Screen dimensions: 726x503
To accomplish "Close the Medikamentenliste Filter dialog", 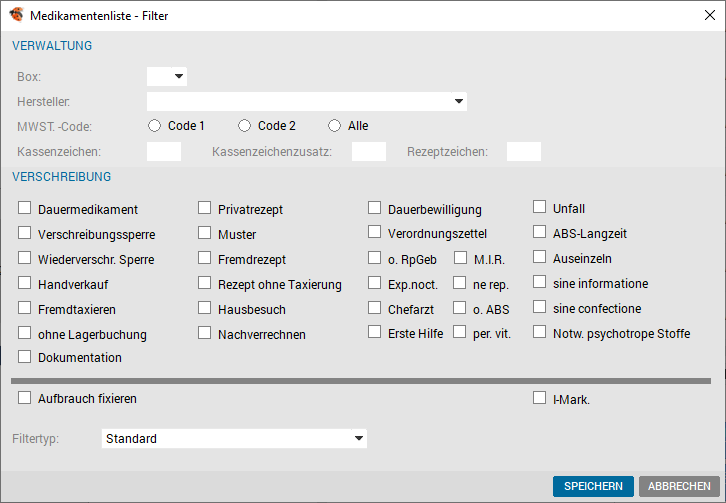I will [x=709, y=15].
